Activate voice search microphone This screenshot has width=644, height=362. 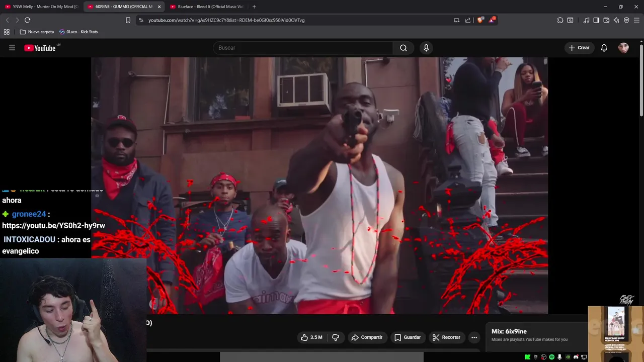tap(426, 48)
